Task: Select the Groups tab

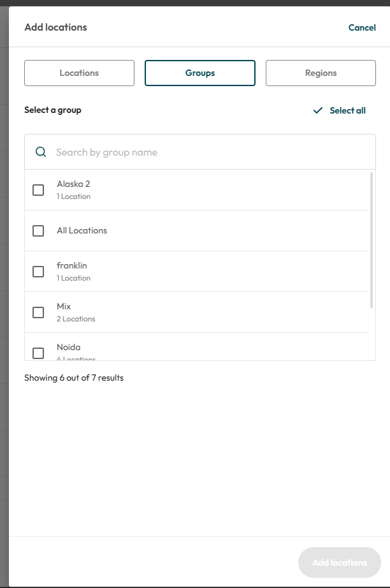Action: [x=200, y=73]
